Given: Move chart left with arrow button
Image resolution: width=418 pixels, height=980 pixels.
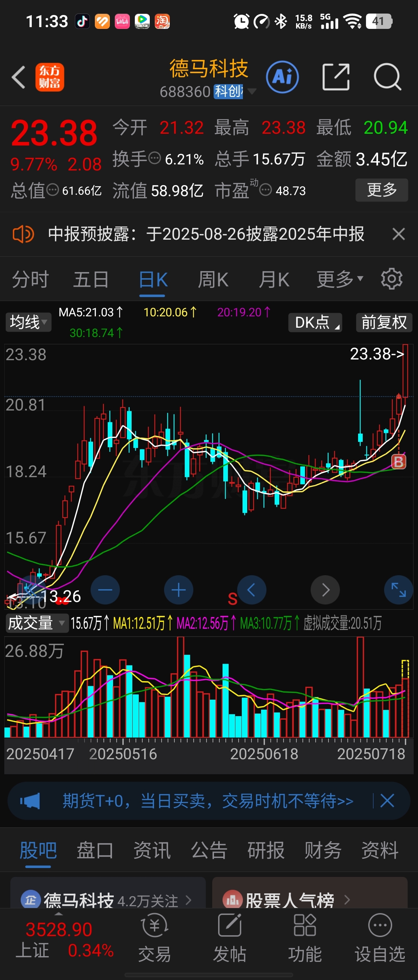Looking at the screenshot, I should pos(251,589).
